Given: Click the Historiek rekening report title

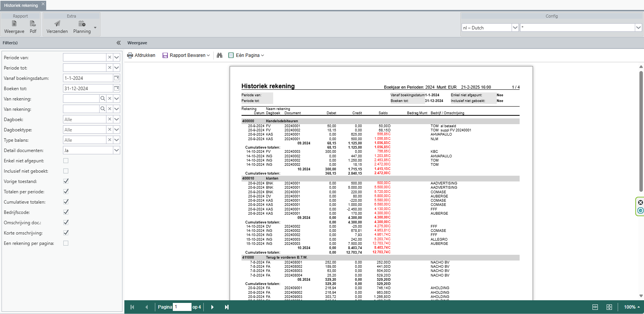Looking at the screenshot, I should [268, 86].
